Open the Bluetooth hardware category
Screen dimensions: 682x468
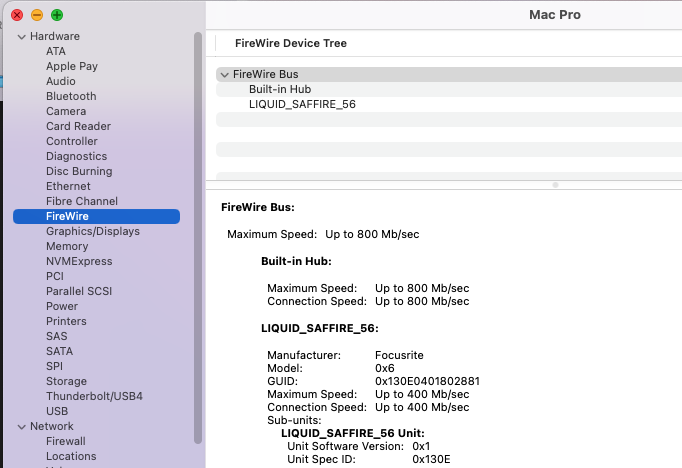point(71,96)
